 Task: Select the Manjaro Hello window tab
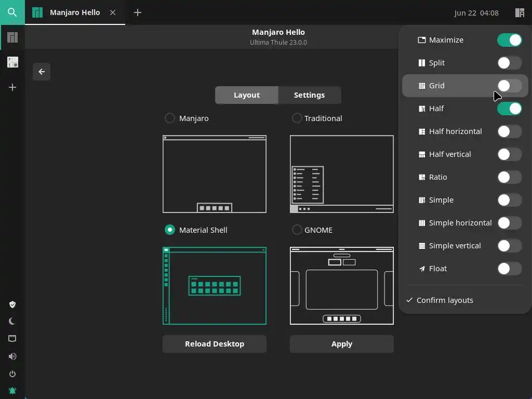tap(75, 12)
